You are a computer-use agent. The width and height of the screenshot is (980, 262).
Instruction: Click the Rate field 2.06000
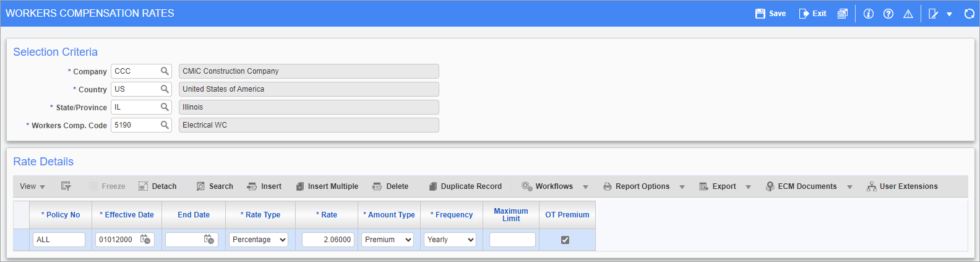click(328, 240)
